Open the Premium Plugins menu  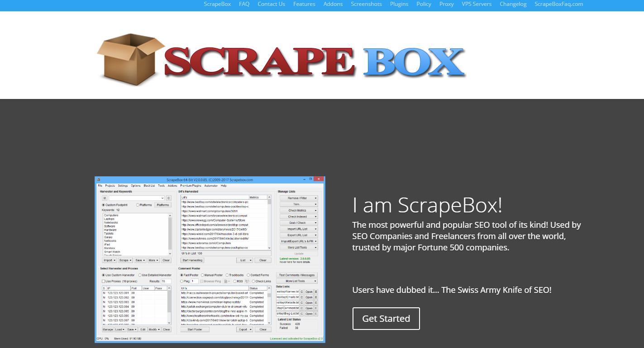(191, 186)
